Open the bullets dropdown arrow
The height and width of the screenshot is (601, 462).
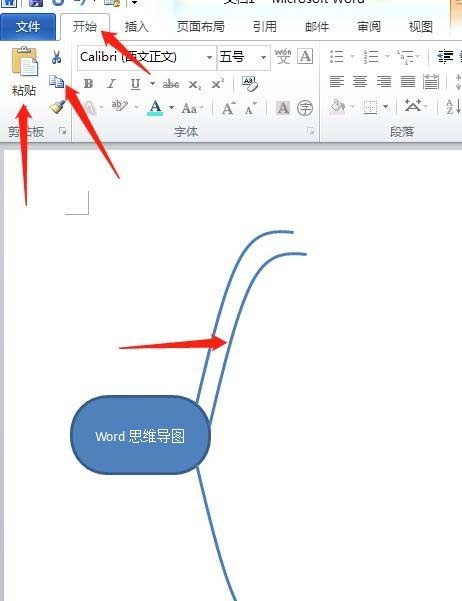pos(352,57)
